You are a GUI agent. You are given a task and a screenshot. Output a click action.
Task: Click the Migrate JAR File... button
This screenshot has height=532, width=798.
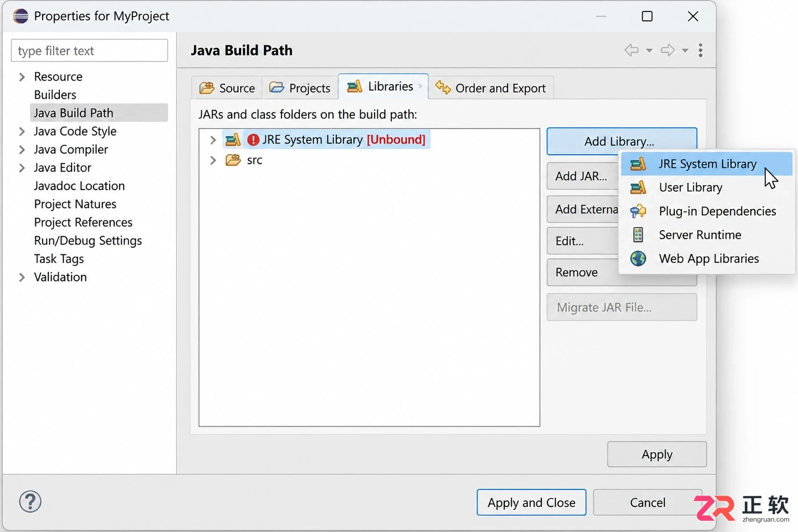pos(622,307)
